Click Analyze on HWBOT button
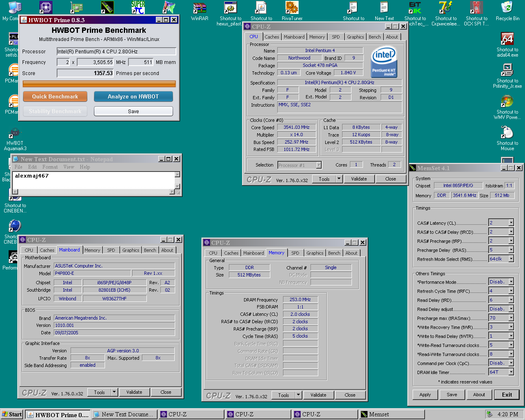This screenshot has height=420, width=525. click(x=133, y=96)
